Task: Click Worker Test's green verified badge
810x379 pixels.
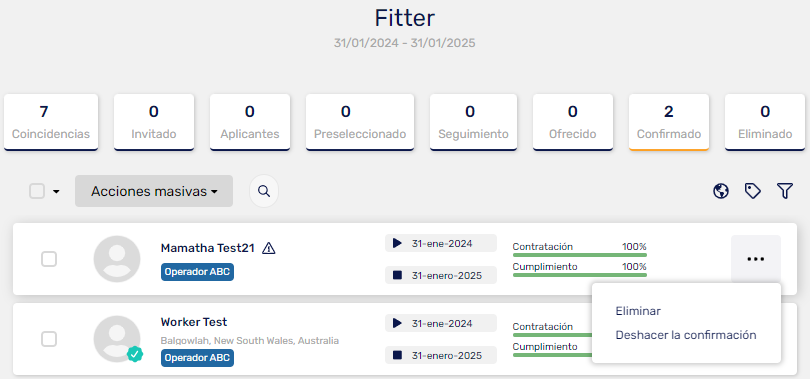Action: [135, 354]
